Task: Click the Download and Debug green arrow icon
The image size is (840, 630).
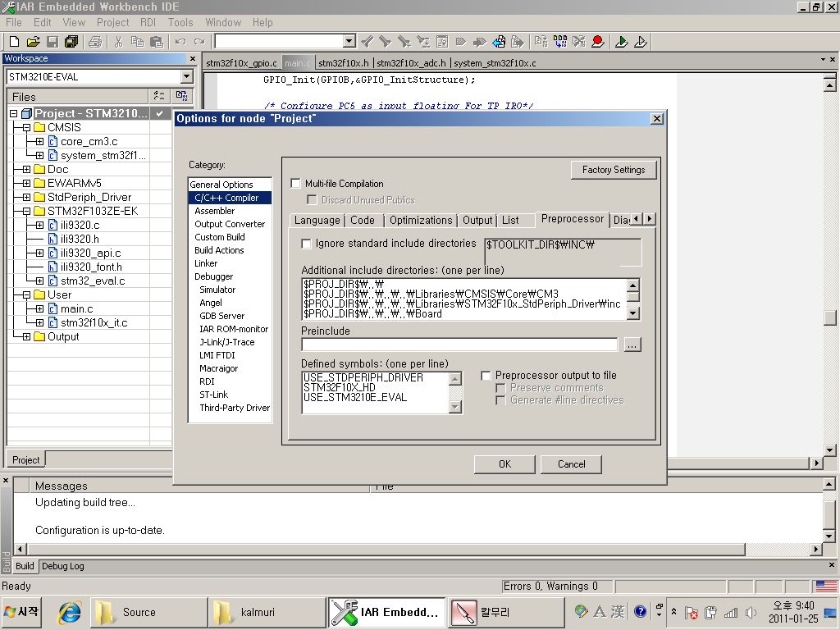Action: click(x=622, y=41)
